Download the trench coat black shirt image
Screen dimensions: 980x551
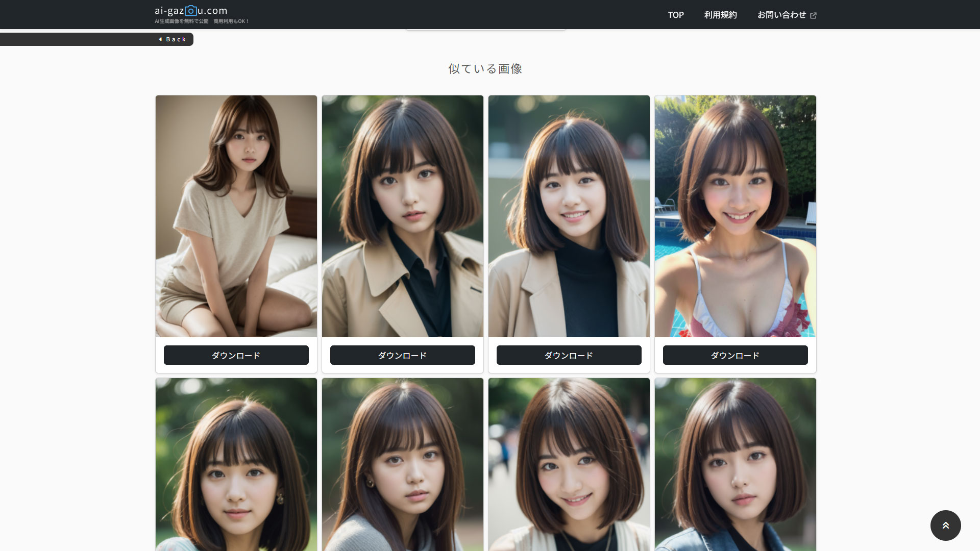coord(403,355)
